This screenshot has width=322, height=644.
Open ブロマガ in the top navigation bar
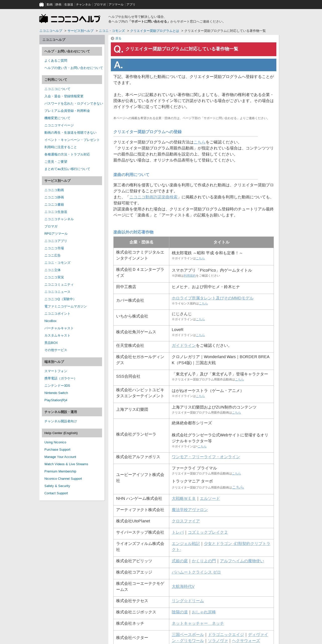pyautogui.click(x=100, y=5)
